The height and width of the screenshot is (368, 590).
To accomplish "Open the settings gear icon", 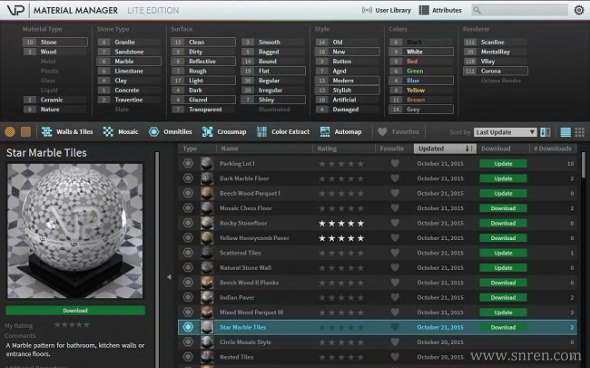I will [579, 10].
